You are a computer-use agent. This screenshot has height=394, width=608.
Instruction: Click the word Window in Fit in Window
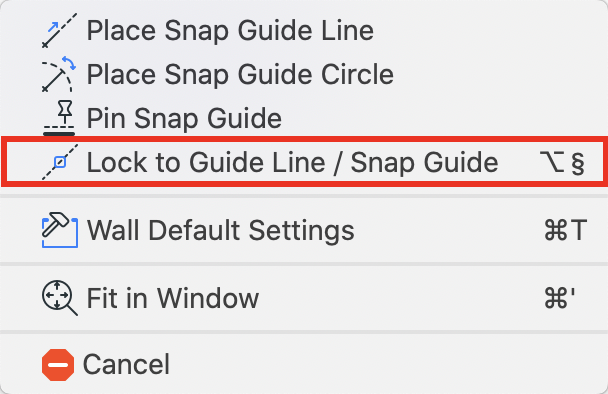coord(208,298)
